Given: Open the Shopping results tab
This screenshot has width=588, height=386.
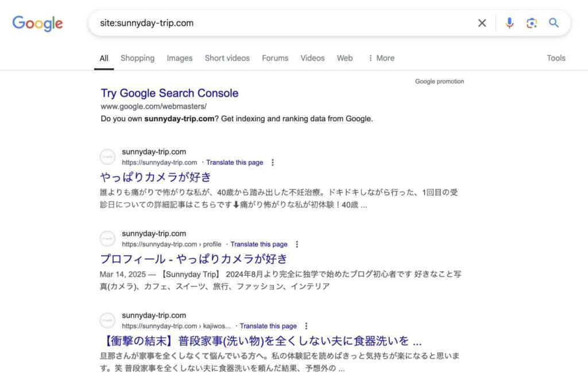Looking at the screenshot, I should [x=137, y=58].
